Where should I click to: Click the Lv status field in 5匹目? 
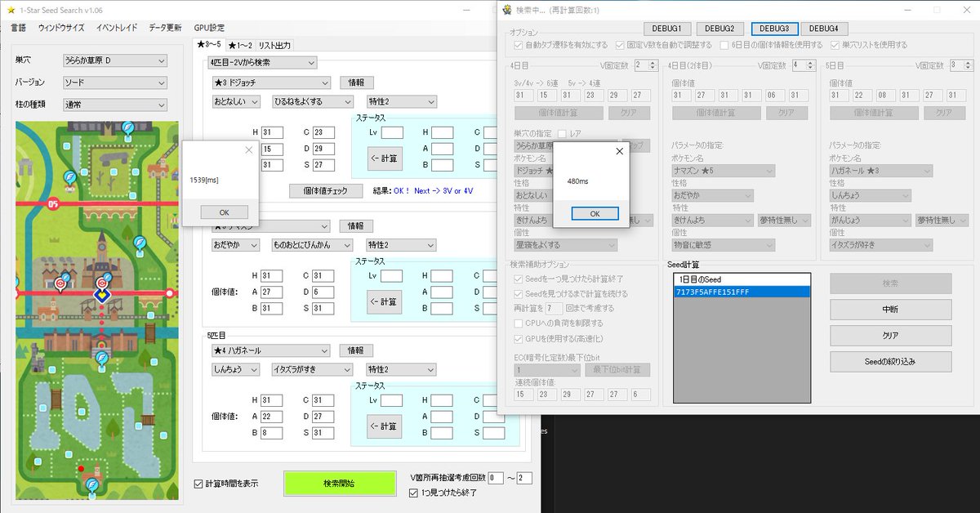(391, 401)
